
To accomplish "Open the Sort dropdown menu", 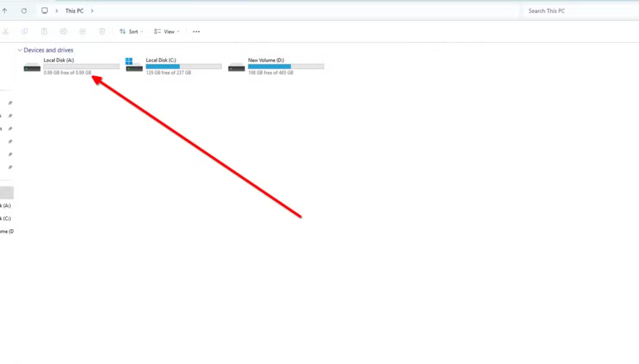I will pyautogui.click(x=131, y=31).
